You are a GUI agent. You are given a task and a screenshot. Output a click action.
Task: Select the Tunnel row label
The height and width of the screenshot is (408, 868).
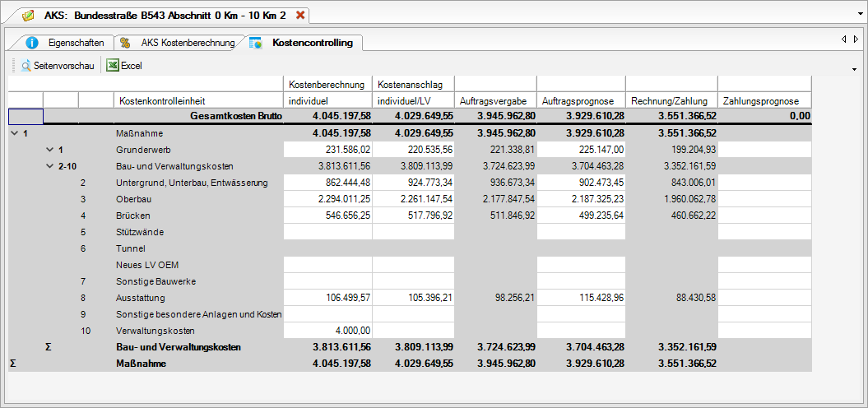[x=131, y=248]
